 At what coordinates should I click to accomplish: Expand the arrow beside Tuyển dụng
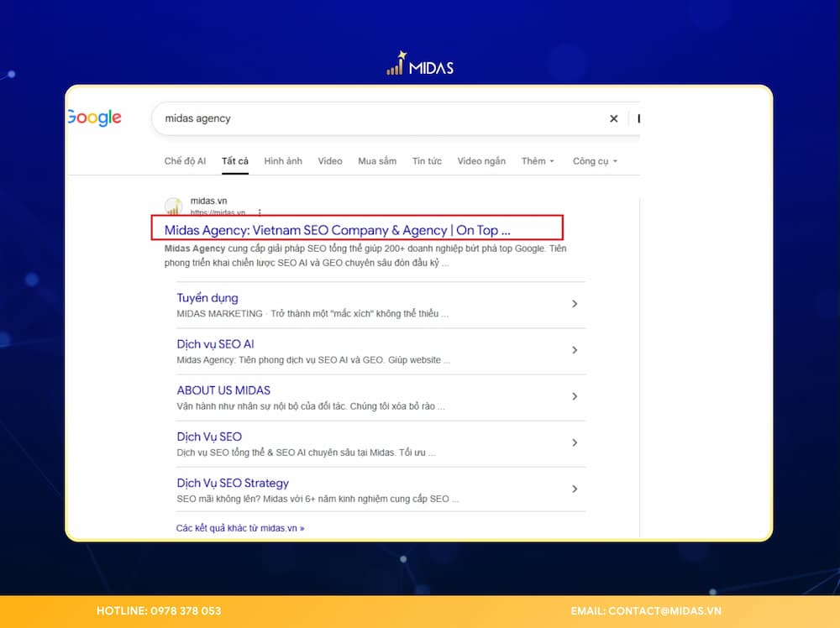pos(575,304)
